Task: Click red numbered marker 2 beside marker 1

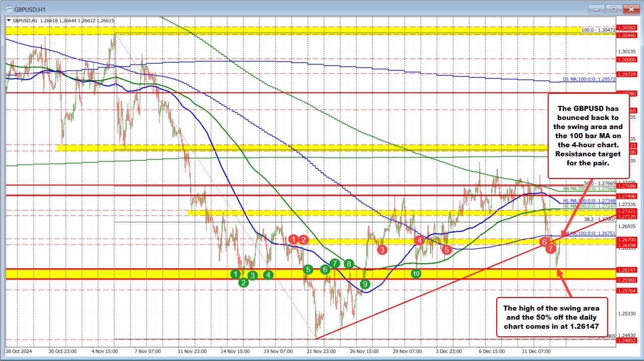Action: 303,239
